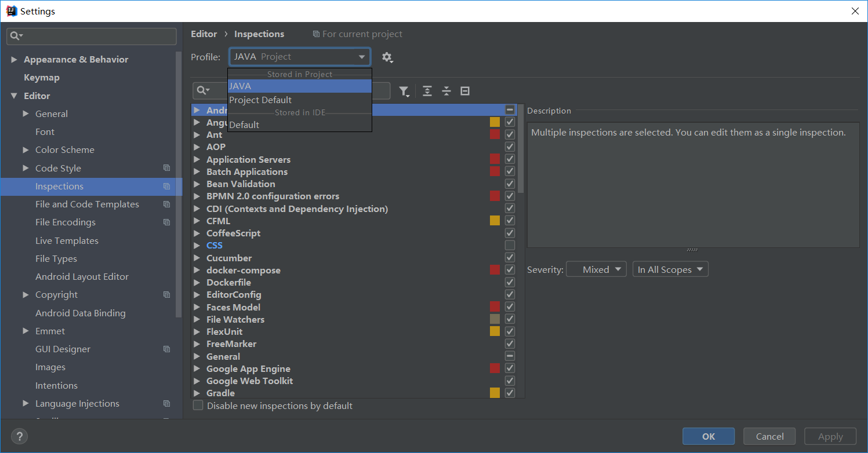Click the help question mark button

[19, 436]
